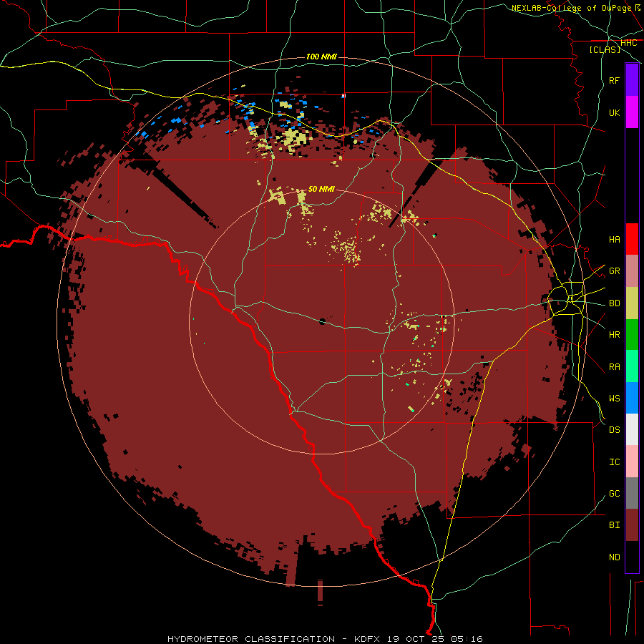
Task: Click the GC legend label
Action: click(x=614, y=494)
